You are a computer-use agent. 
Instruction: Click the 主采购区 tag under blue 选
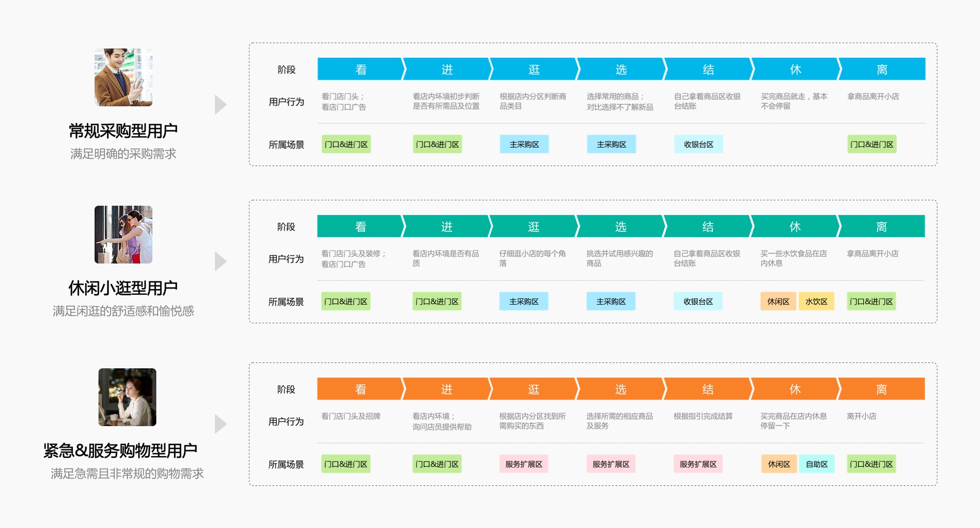[612, 144]
